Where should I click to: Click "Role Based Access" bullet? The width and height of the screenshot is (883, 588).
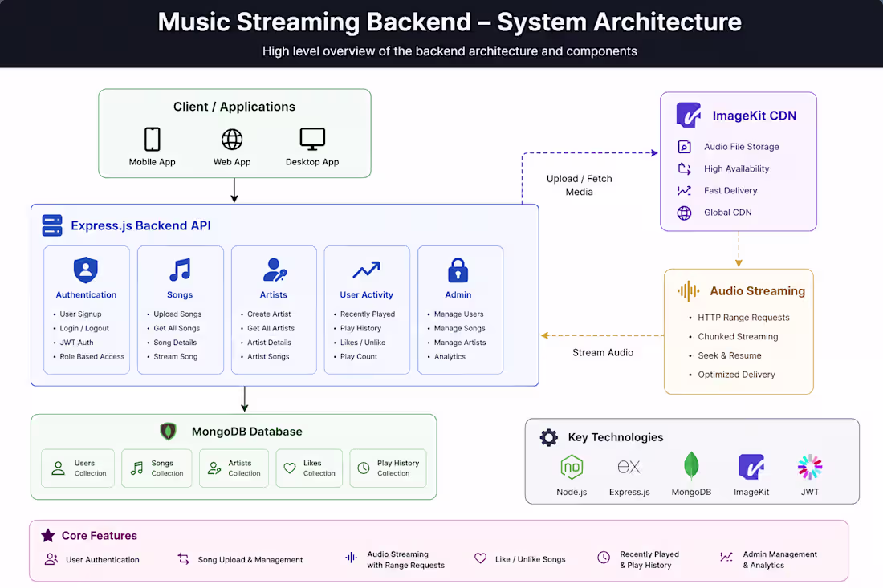pyautogui.click(x=92, y=357)
